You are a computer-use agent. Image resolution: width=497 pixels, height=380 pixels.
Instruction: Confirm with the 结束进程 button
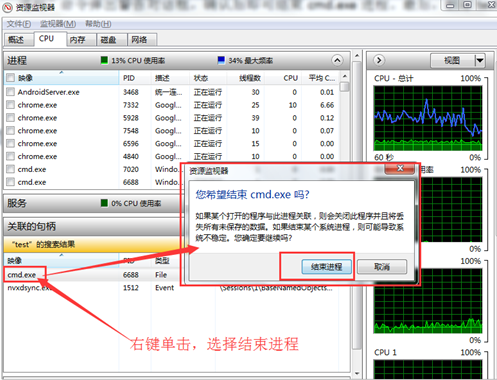tap(327, 267)
